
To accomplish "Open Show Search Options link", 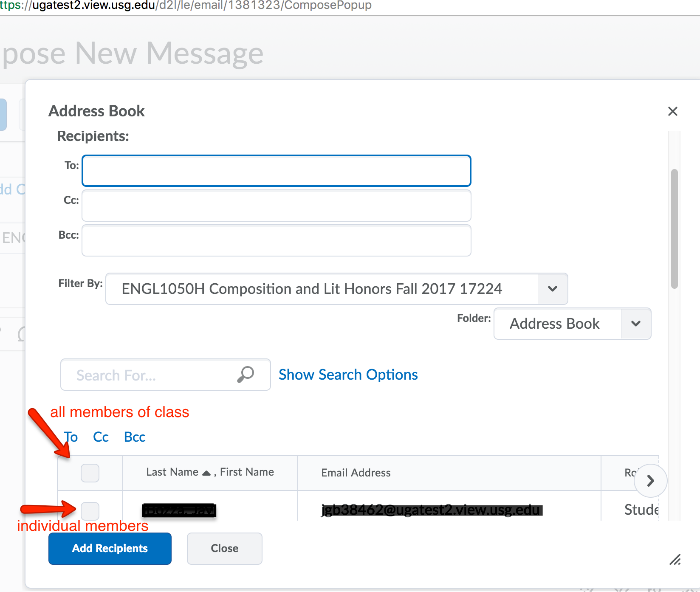I will (x=348, y=375).
